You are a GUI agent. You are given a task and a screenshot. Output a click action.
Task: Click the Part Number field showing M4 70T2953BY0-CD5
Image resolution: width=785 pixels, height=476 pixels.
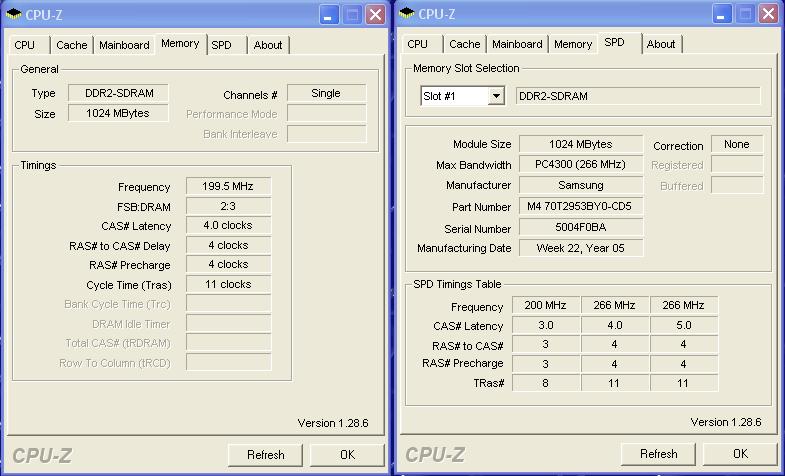581,207
